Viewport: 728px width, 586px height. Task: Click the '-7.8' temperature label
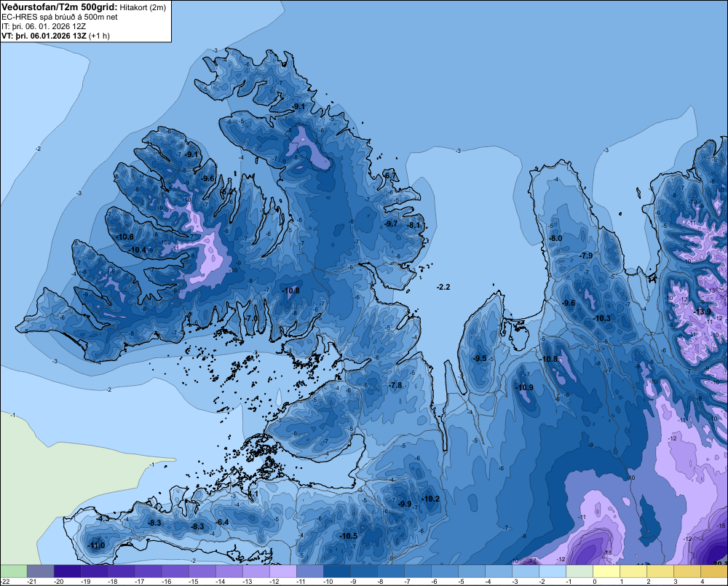click(x=395, y=385)
